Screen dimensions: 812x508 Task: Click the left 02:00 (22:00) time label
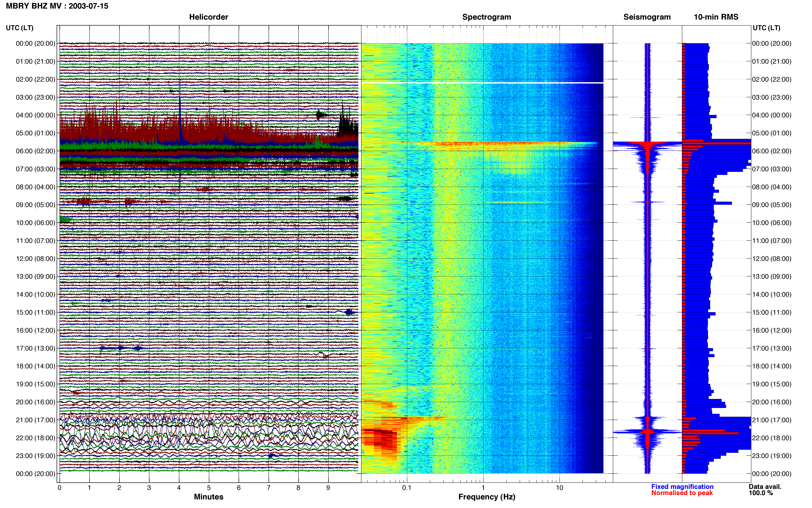pyautogui.click(x=36, y=79)
